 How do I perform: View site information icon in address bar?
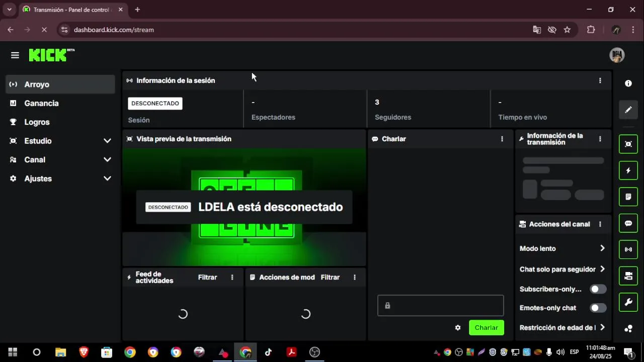click(x=64, y=30)
